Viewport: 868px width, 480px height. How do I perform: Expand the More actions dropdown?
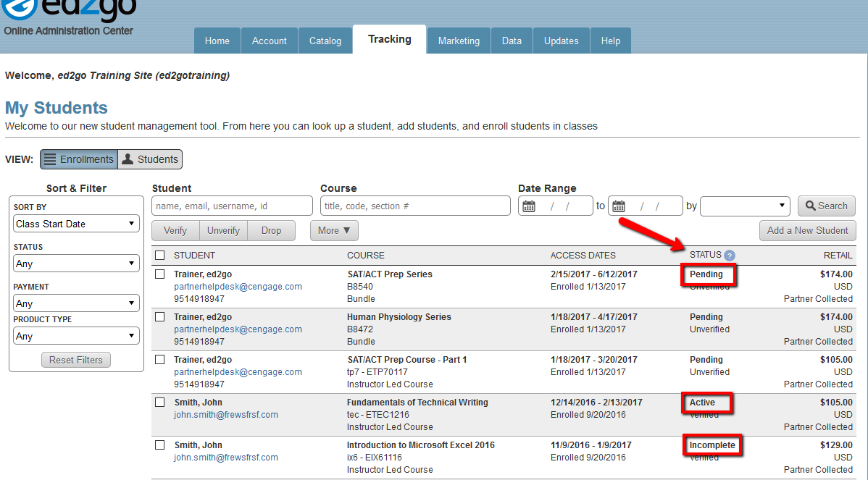click(x=334, y=230)
